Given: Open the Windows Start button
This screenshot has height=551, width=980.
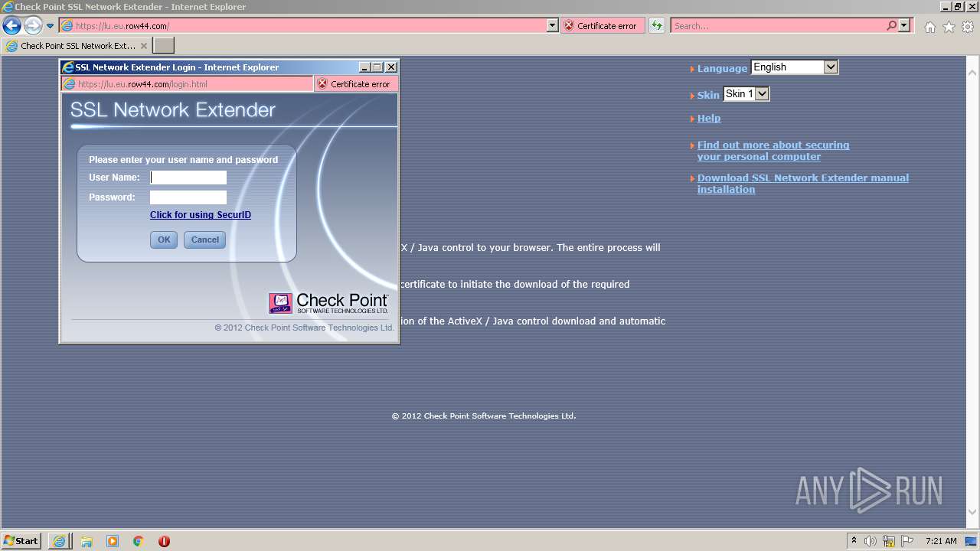Looking at the screenshot, I should [x=21, y=541].
